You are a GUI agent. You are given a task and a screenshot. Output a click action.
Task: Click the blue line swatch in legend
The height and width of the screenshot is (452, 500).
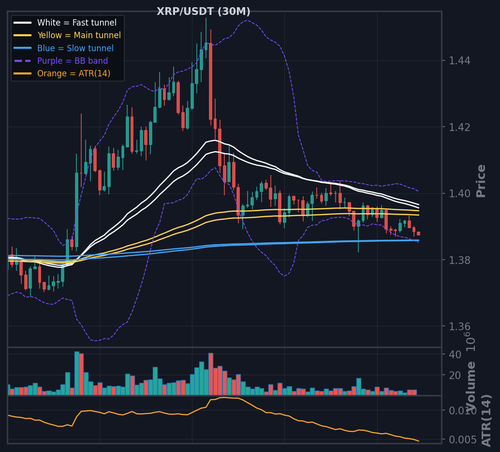22,48
